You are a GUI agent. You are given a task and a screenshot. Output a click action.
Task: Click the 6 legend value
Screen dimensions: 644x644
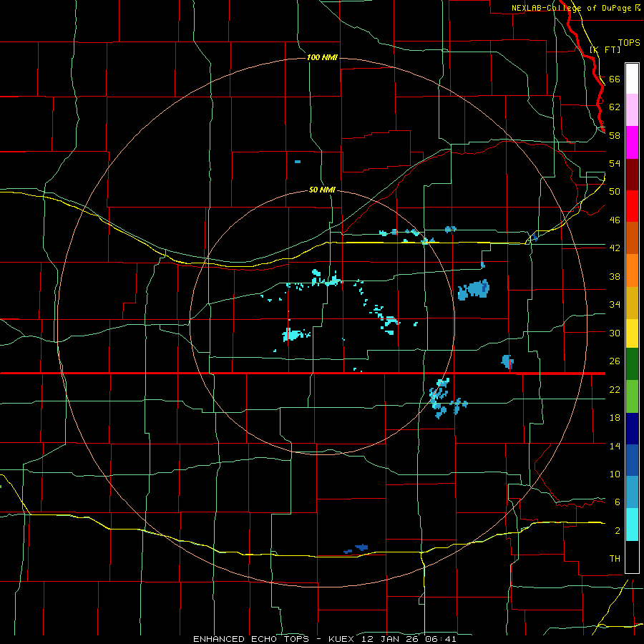point(618,502)
